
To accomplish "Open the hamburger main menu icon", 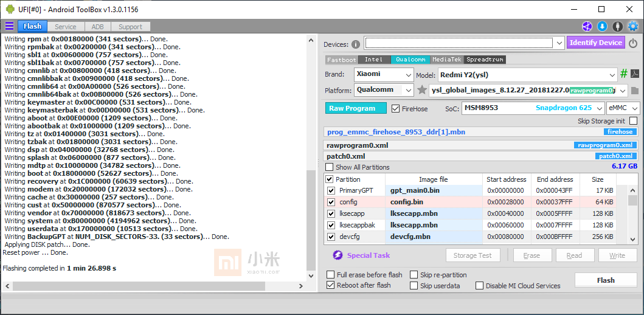I will (10, 26).
